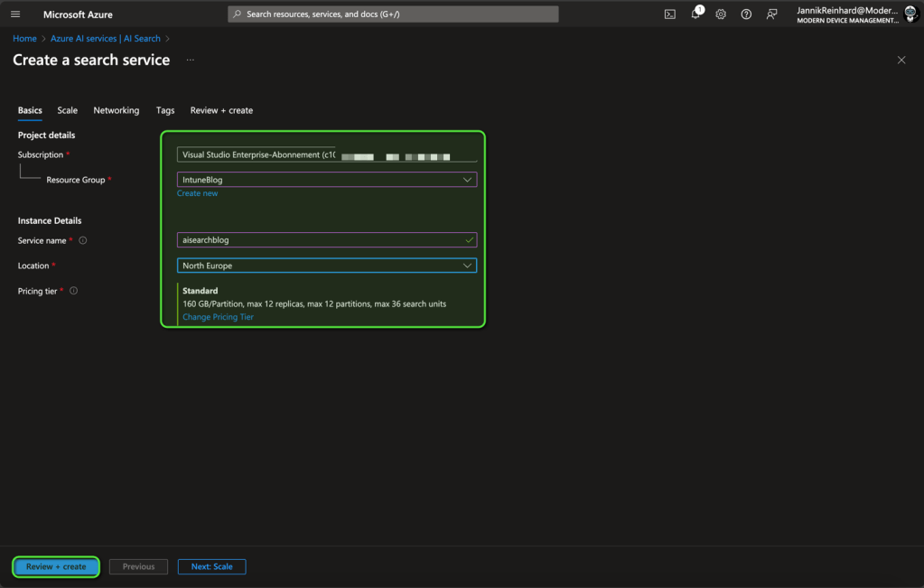Close the Create a search service pane

[x=901, y=61]
